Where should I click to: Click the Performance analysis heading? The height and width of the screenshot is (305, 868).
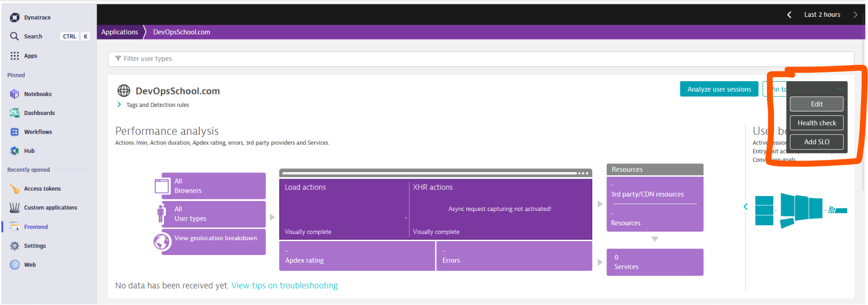[x=167, y=131]
